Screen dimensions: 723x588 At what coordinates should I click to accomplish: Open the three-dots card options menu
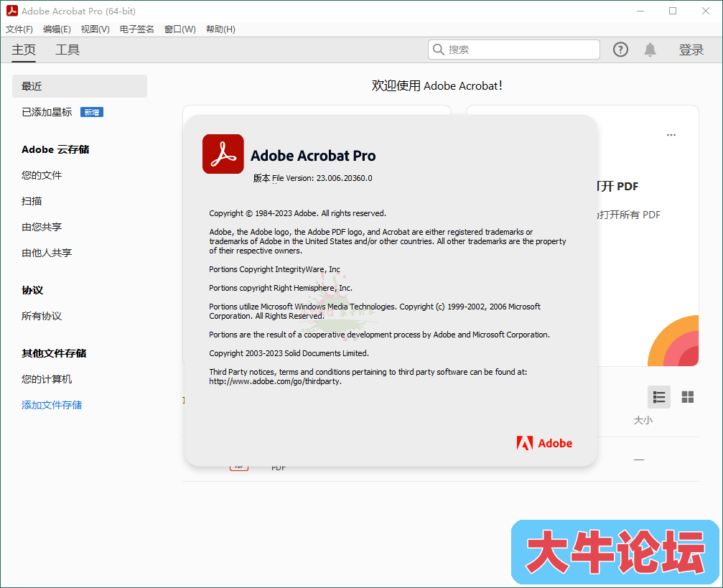(x=671, y=135)
